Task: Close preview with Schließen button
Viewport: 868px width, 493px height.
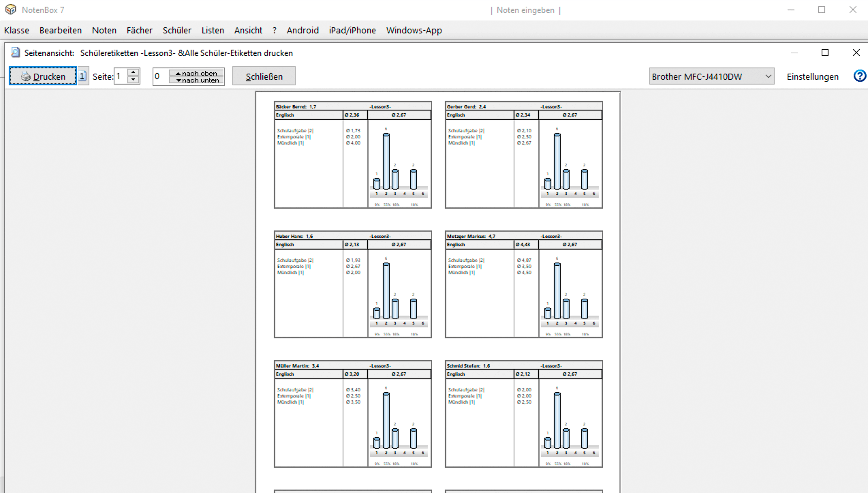Action: 264,76
